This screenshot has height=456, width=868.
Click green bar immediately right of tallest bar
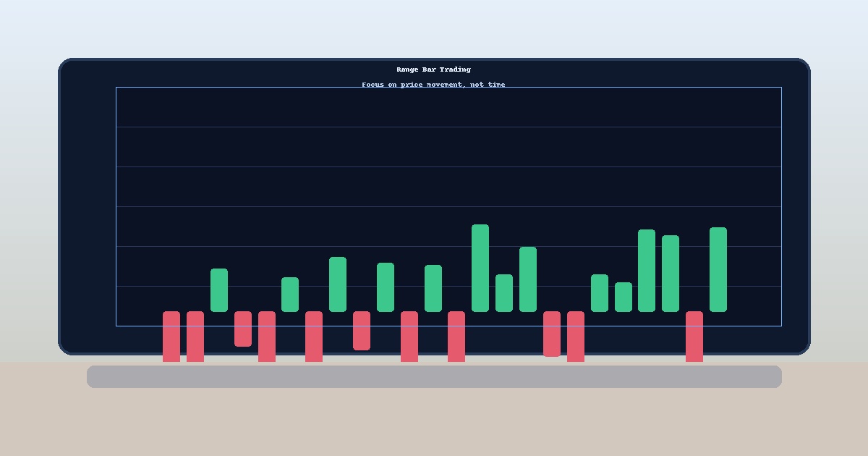(504, 293)
